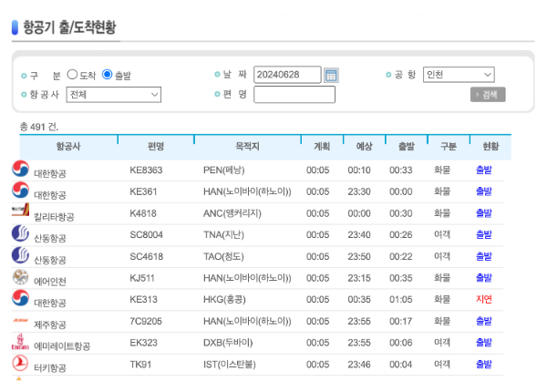Click destination IST(이스탄불)

tap(230, 365)
